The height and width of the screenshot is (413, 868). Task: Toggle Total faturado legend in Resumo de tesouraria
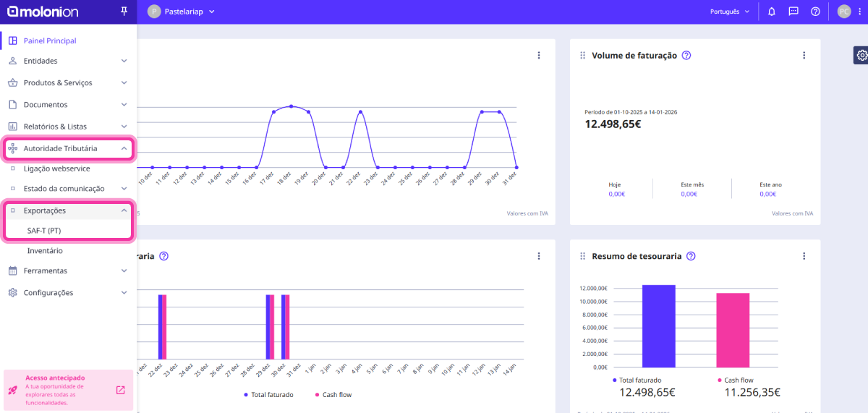click(x=637, y=380)
